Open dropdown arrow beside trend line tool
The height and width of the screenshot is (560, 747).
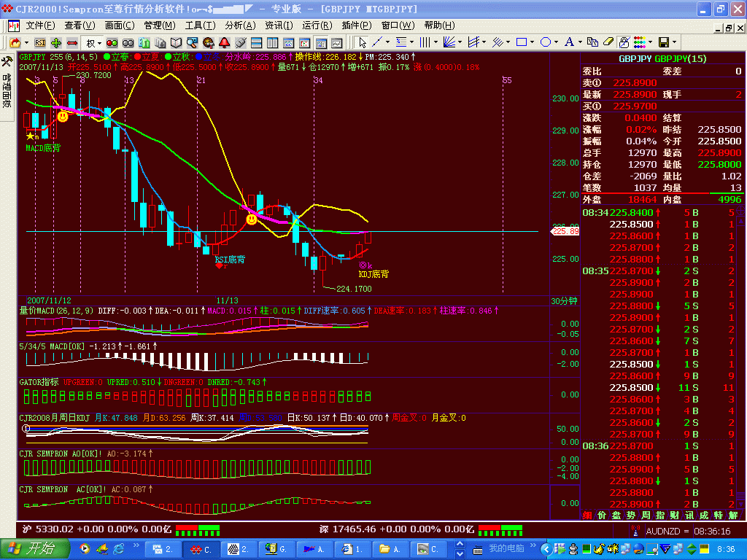387,42
